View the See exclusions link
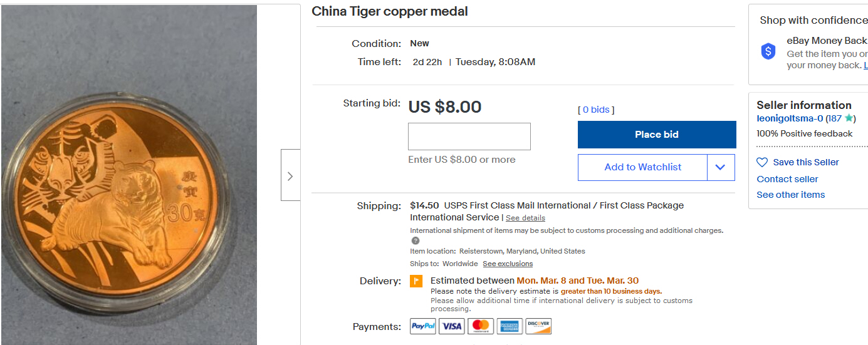 click(508, 264)
